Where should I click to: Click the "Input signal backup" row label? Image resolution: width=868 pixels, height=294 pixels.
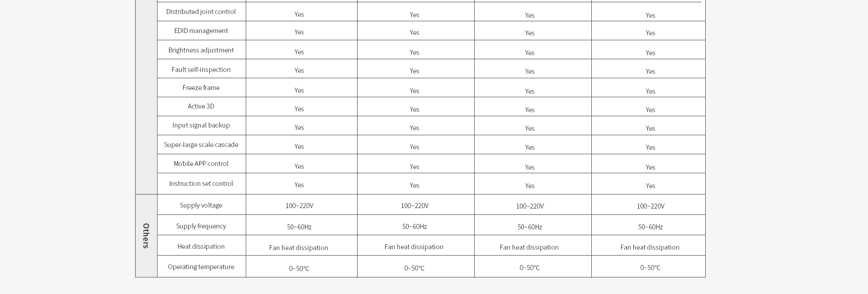click(x=201, y=125)
